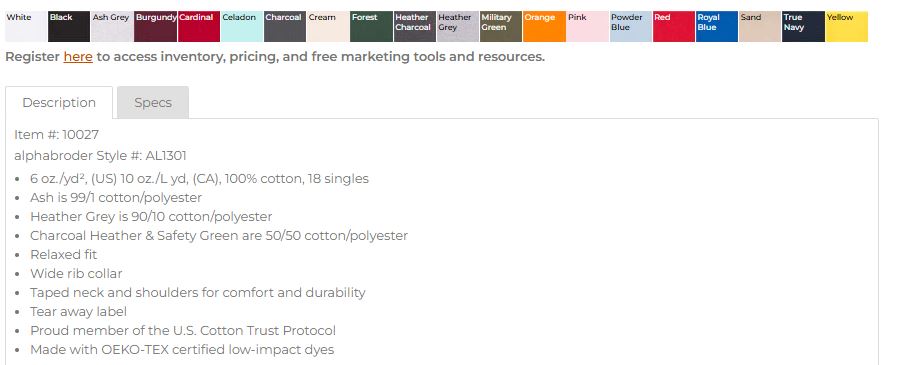Select the Forest green swatch
Viewport: 919px width, 365px height.
pyautogui.click(x=372, y=26)
